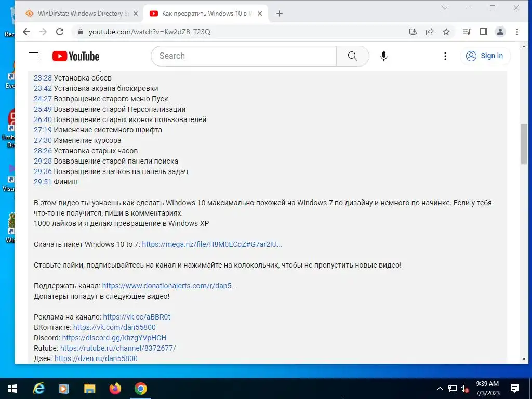Jump to timestamp 23:42
The width and height of the screenshot is (532, 399).
43,88
